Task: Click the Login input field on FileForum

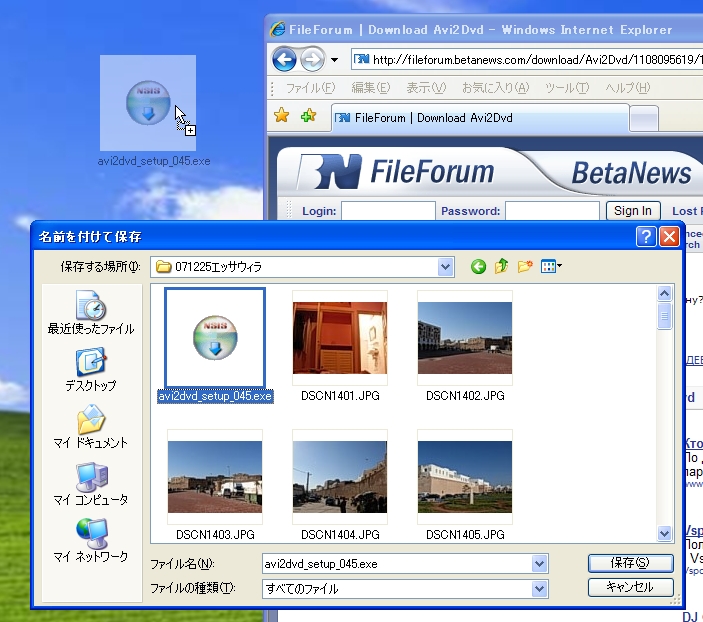Action: [x=388, y=210]
